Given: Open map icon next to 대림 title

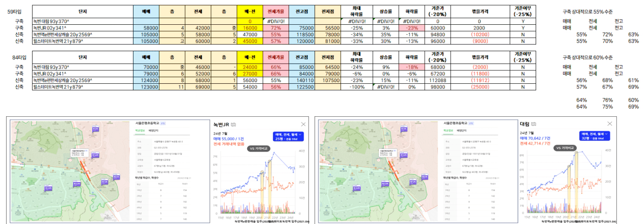Looking at the screenshot, I should point(534,125).
